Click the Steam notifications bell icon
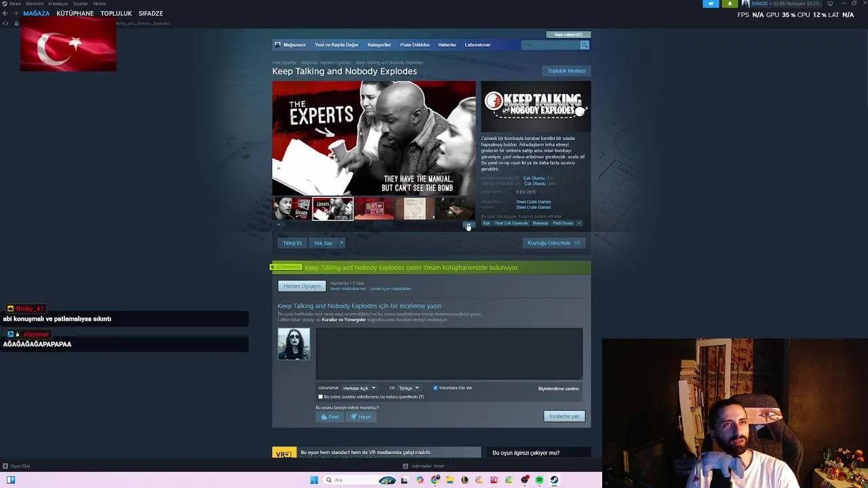Viewport: 868px width, 488px height. click(x=730, y=3)
